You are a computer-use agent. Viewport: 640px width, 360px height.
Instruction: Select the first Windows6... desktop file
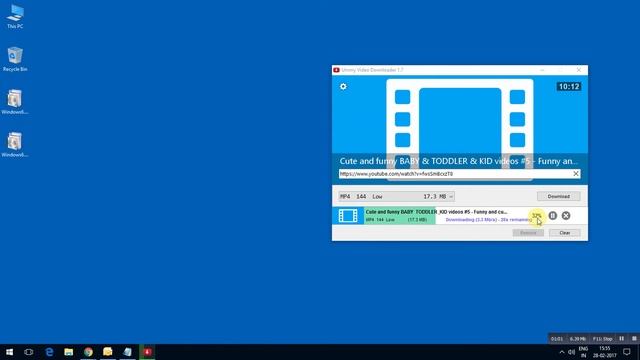click(15, 102)
